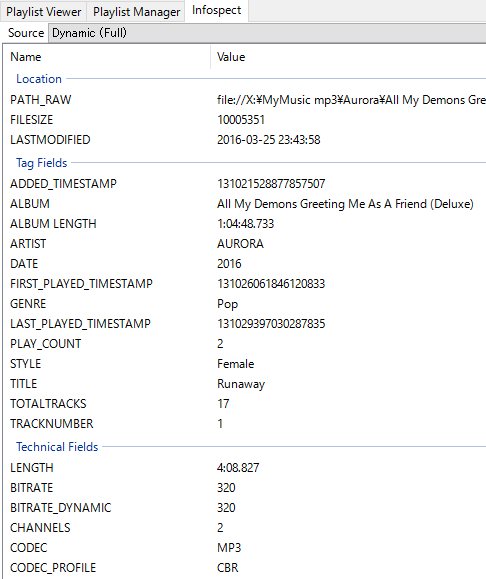Select the FILESIZE row
This screenshot has height=579, width=486.
click(x=245, y=120)
